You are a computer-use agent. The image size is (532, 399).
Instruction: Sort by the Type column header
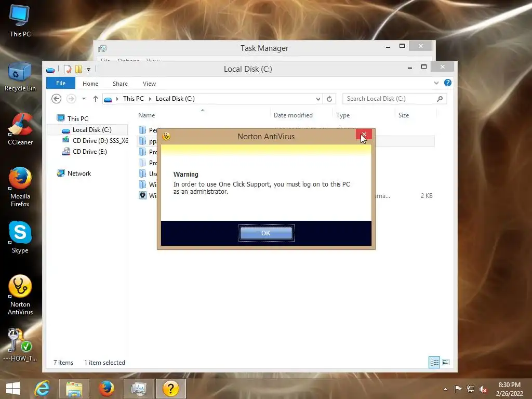(x=343, y=115)
